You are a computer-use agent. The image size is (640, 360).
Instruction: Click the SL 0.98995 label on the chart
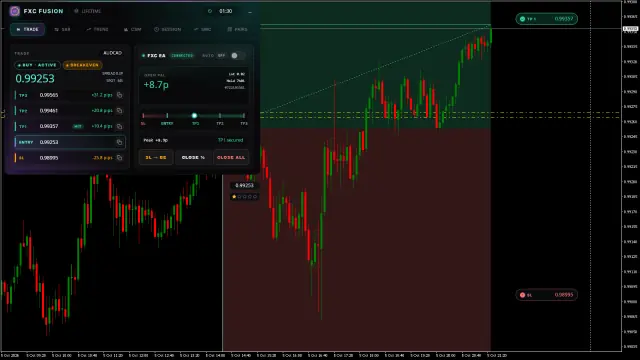[547, 295]
